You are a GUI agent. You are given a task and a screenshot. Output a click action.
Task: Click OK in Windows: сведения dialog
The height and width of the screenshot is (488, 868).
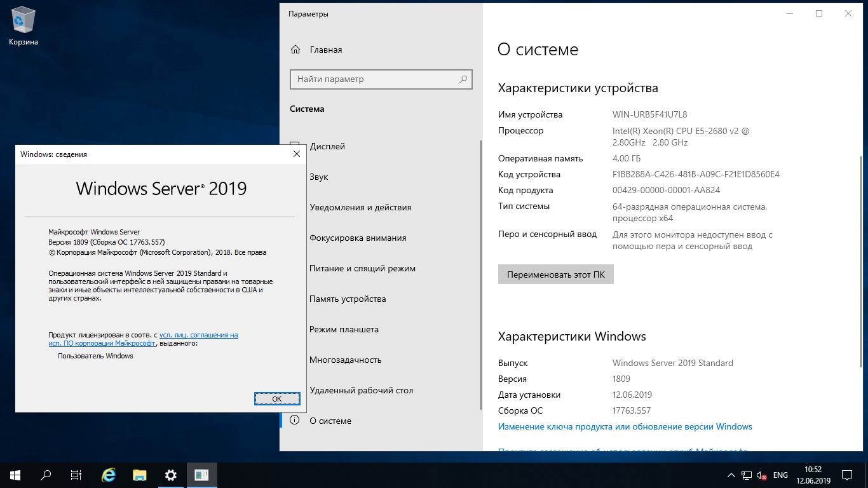coord(276,398)
